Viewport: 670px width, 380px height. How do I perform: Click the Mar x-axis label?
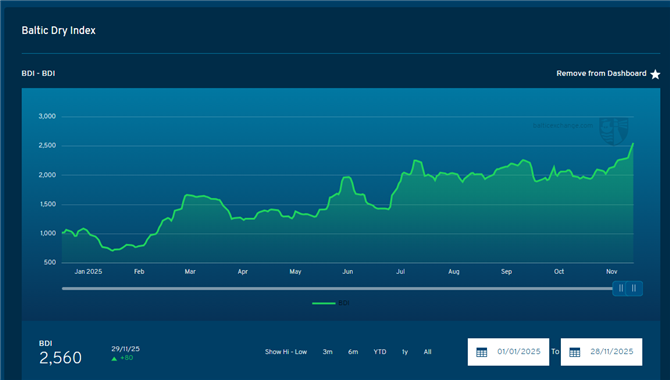tap(190, 271)
